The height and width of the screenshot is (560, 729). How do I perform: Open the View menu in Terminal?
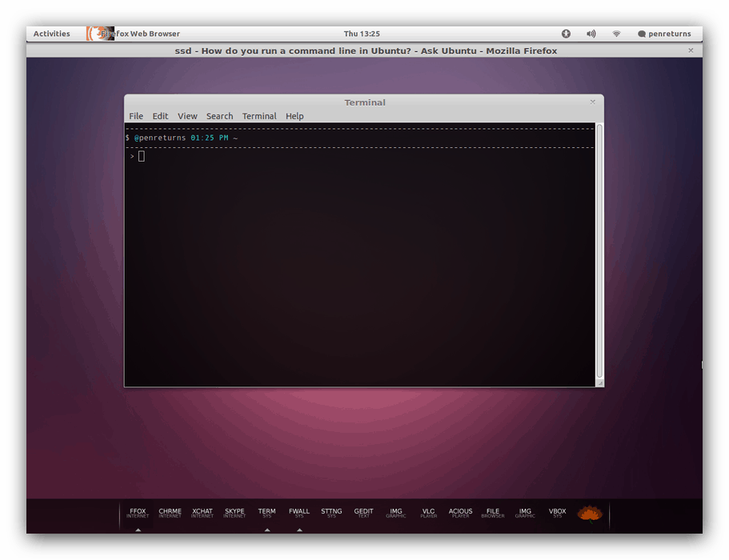[x=187, y=116]
